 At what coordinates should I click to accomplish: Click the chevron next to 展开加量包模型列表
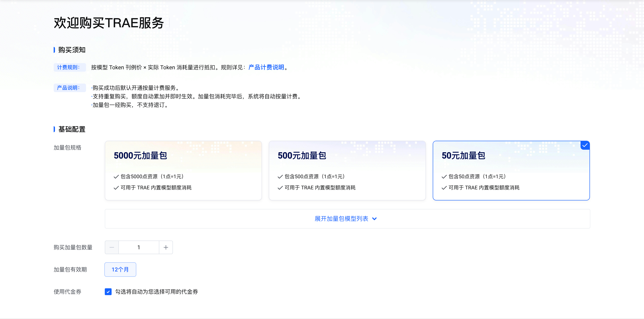[375, 219]
